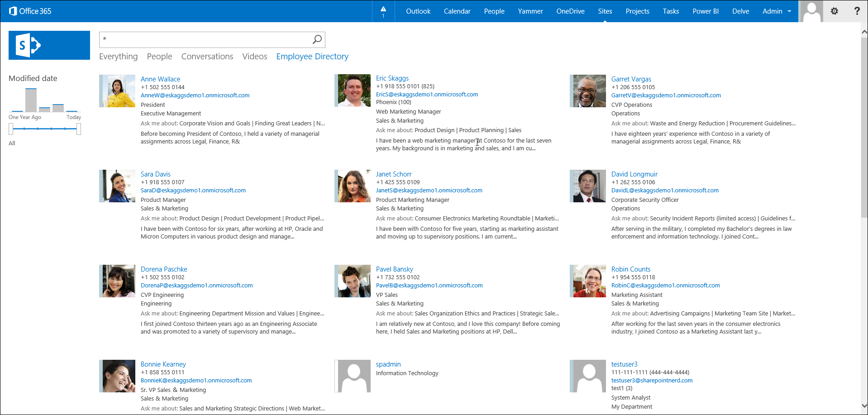This screenshot has width=868, height=415.
Task: Click the All modified date filter
Action: point(12,143)
